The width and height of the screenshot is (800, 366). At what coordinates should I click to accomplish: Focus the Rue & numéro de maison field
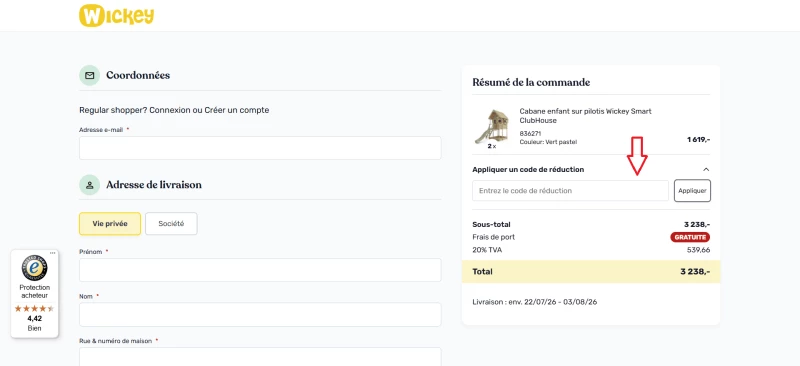[260, 357]
